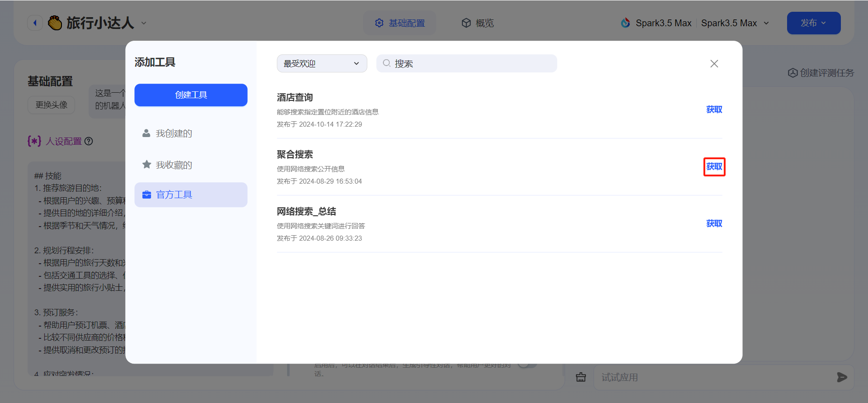The width and height of the screenshot is (868, 403).
Task: Click the 搜索 input field
Action: [x=467, y=63]
